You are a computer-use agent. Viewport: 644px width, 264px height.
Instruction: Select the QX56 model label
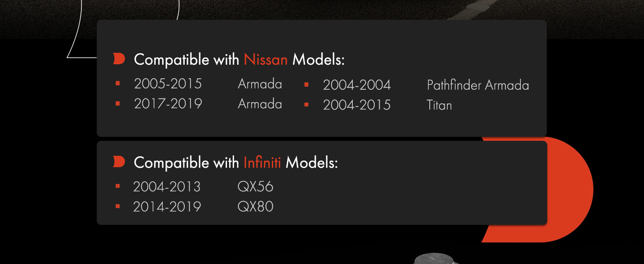click(x=255, y=187)
